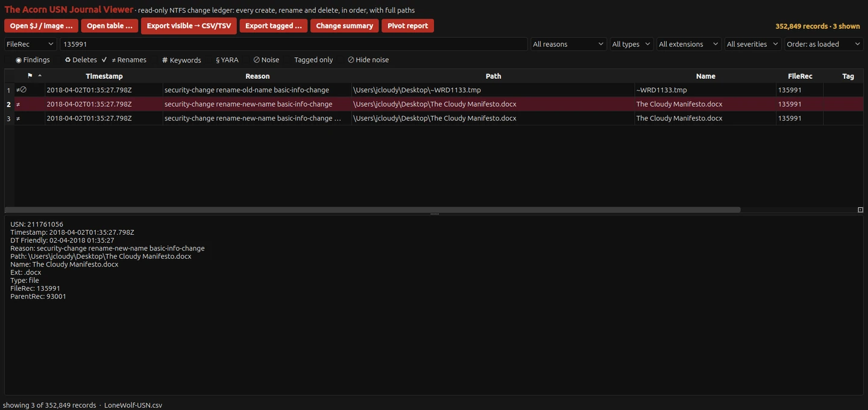Open the All types dropdown
The width and height of the screenshot is (868, 410).
[x=631, y=44]
